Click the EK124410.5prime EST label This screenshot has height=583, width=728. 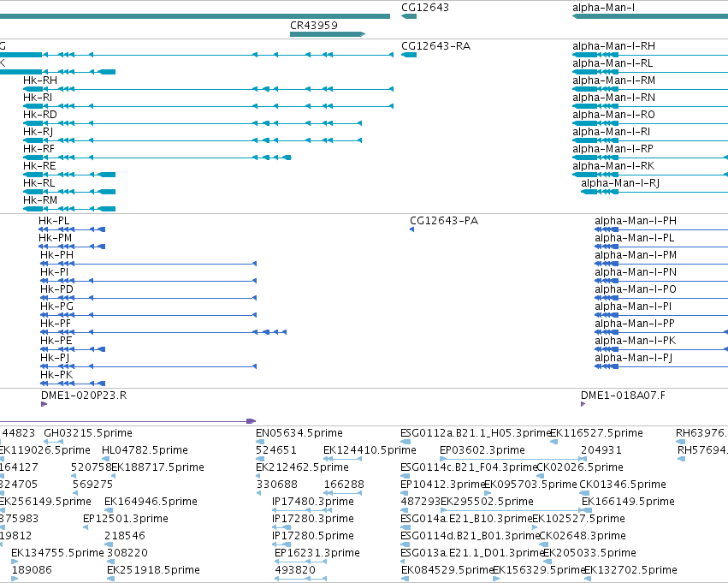tap(370, 450)
